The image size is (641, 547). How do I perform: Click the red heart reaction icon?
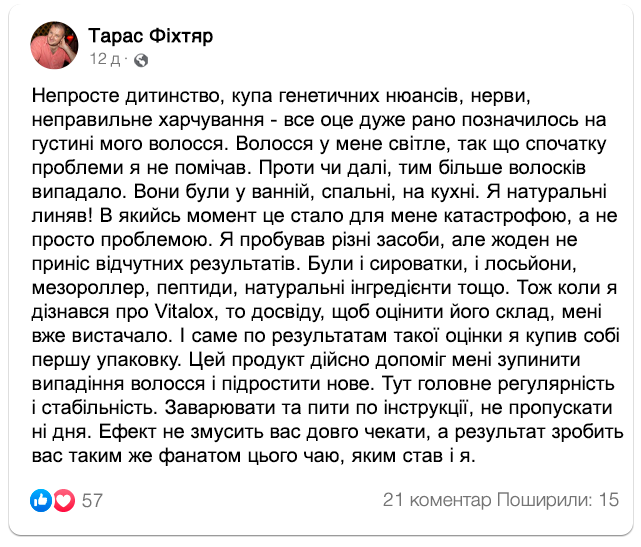tap(63, 500)
